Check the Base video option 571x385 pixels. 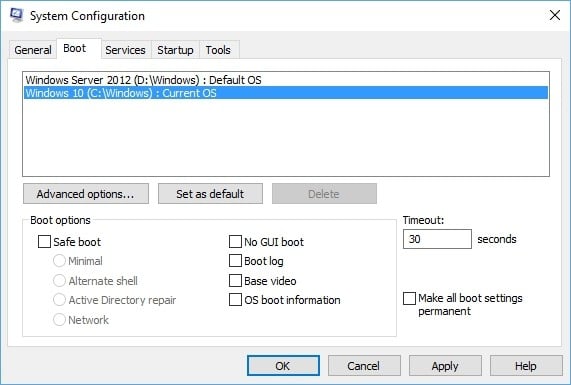tap(235, 280)
